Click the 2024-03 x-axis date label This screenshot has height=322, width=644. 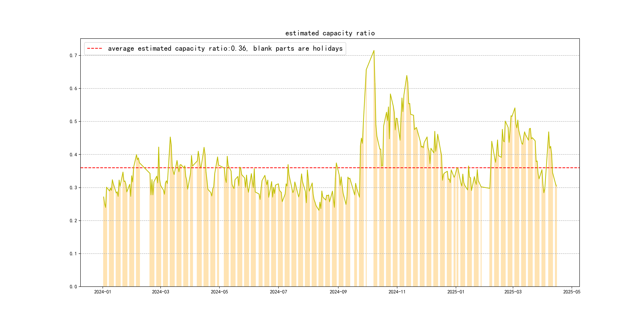(160, 292)
